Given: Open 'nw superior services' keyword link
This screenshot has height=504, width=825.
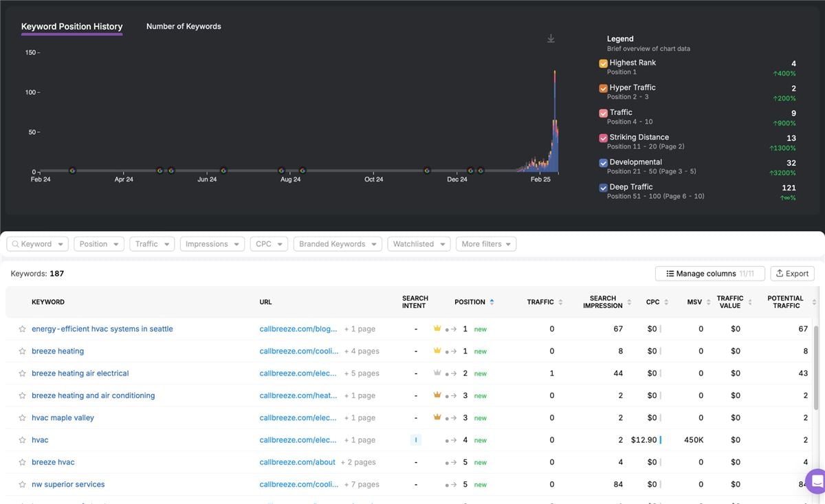Looking at the screenshot, I should [68, 484].
